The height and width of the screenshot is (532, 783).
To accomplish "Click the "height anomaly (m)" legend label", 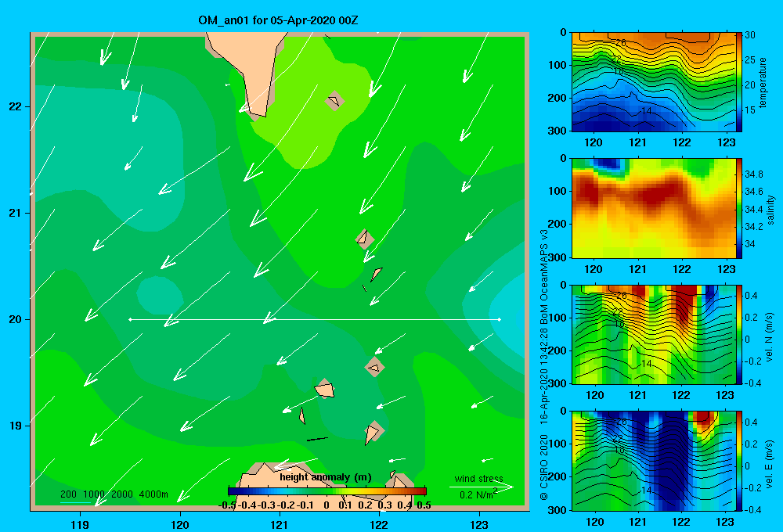I will [326, 477].
